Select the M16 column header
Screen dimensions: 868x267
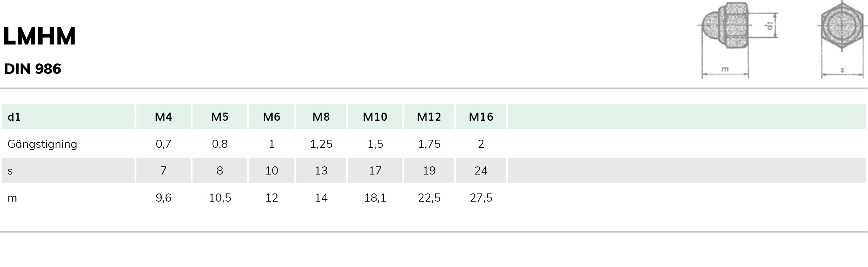tap(481, 116)
